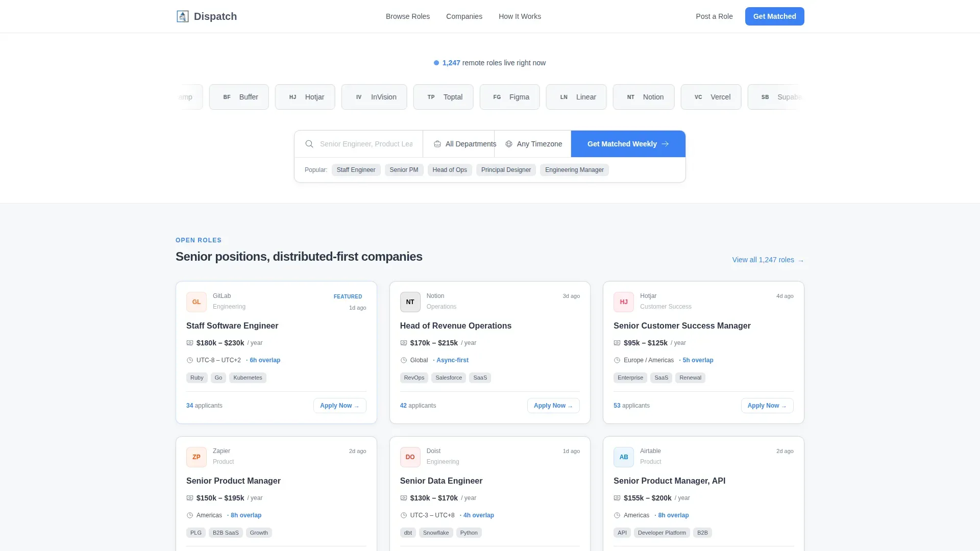
Task: Click the Zapier ZP logo badge
Action: [197, 457]
